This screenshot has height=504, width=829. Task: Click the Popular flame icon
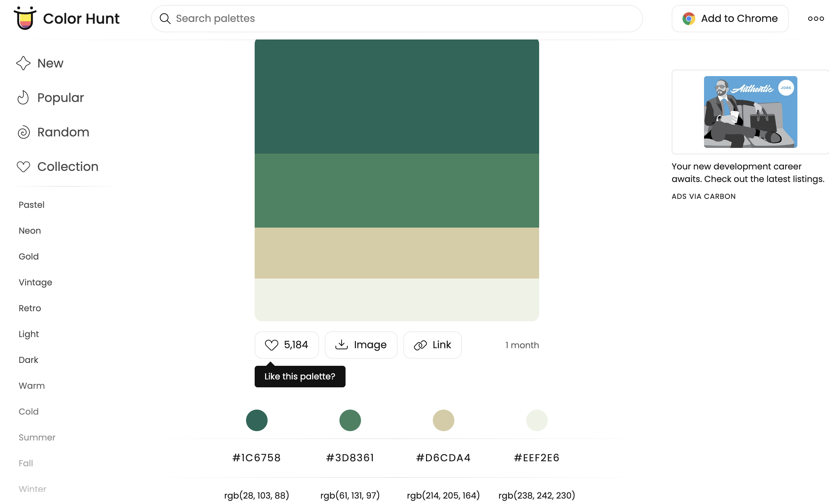click(23, 98)
